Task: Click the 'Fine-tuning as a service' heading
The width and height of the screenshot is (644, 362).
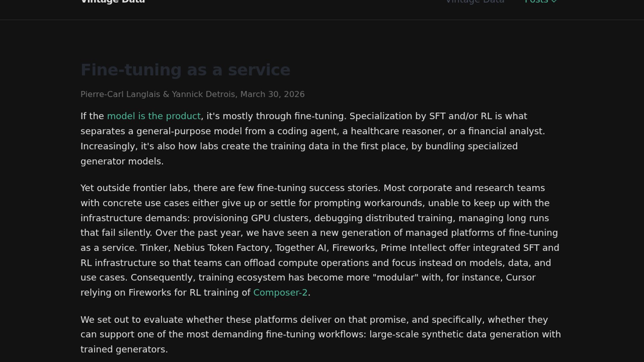Action: (185, 70)
